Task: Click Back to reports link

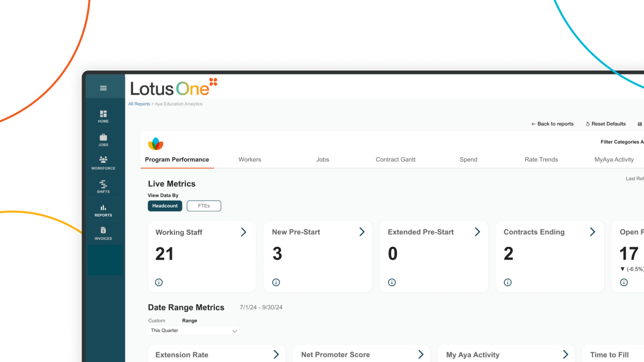Action: click(552, 124)
